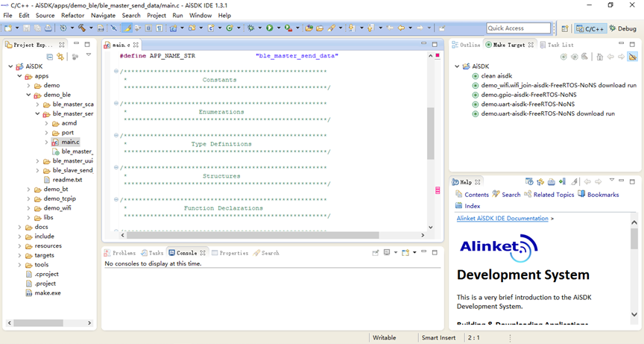Open the Alinket AiSDK IDE Documentation link
The width and height of the screenshot is (644, 344).
502,218
